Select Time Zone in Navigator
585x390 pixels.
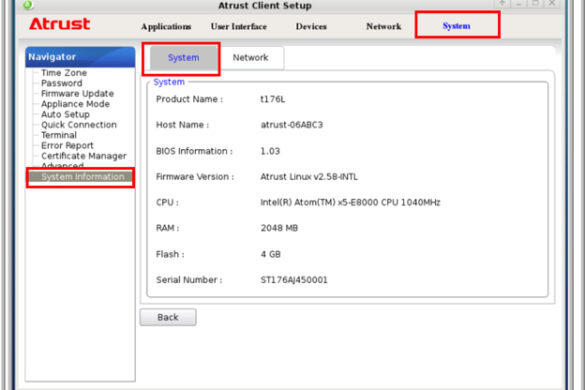64,72
